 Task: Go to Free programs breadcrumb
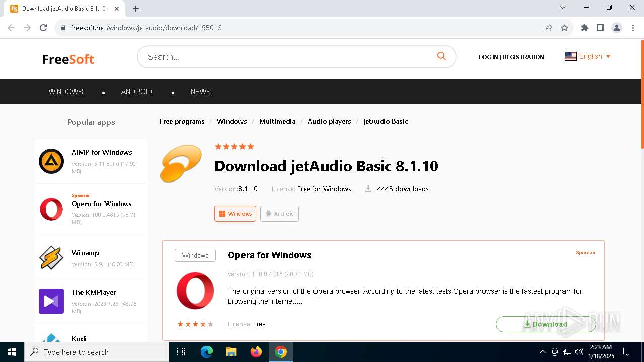tap(182, 121)
